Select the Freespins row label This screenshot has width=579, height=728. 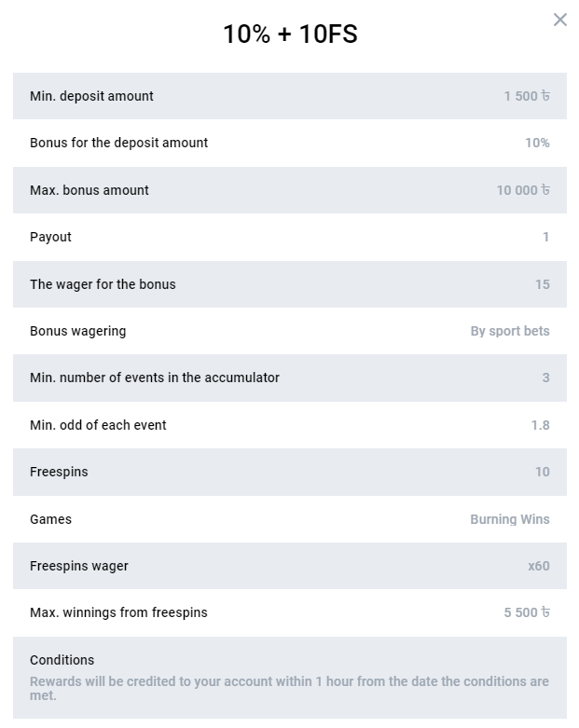[59, 473]
